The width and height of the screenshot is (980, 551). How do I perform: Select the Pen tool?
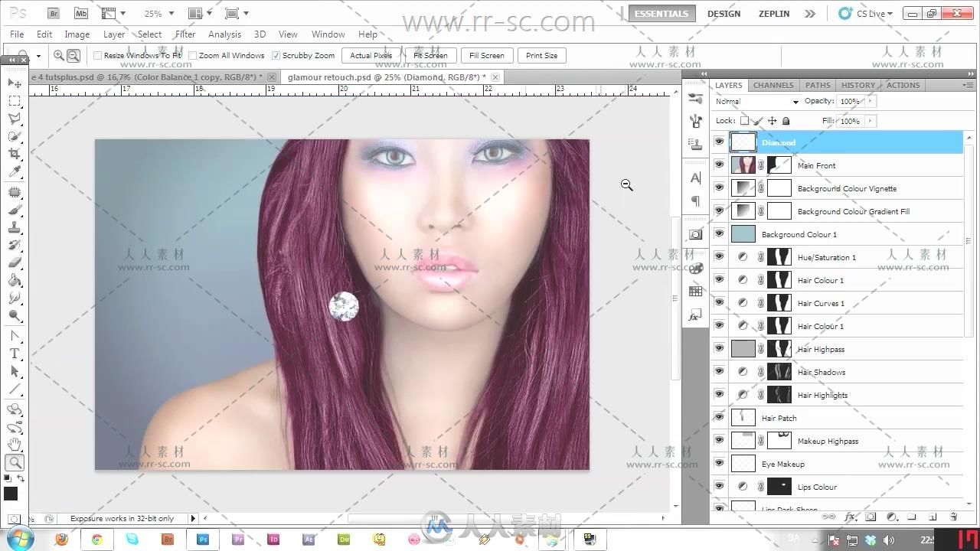15,336
